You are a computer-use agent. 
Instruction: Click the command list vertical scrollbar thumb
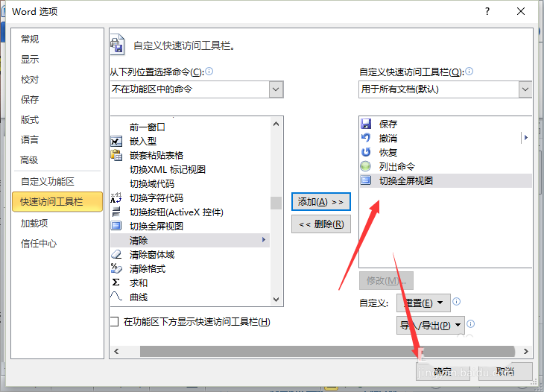[276, 203]
